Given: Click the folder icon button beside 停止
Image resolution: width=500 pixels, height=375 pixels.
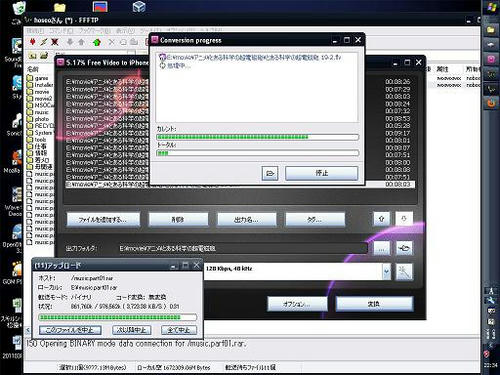Looking at the screenshot, I should (270, 173).
